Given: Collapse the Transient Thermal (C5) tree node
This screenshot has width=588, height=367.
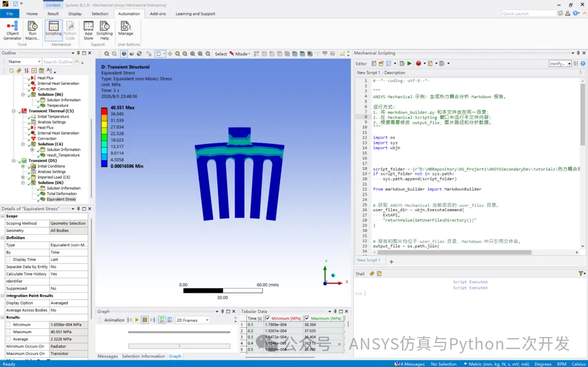Looking at the screenshot, I should 14,111.
